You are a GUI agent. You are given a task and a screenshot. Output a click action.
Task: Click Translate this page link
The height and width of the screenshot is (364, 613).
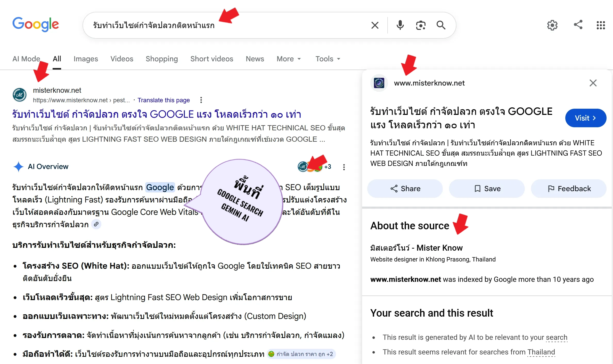164,100
